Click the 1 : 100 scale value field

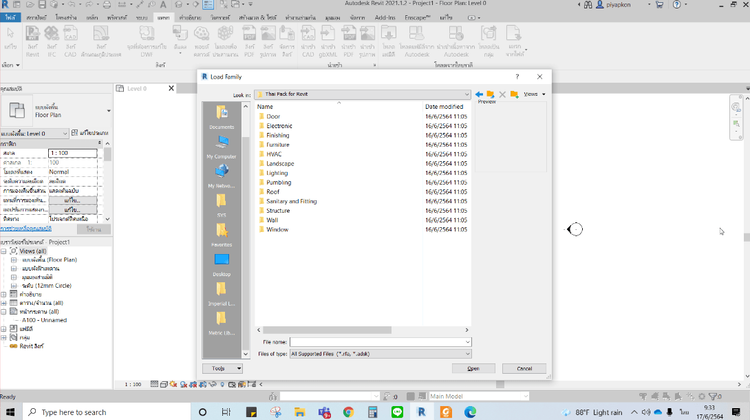click(x=73, y=153)
